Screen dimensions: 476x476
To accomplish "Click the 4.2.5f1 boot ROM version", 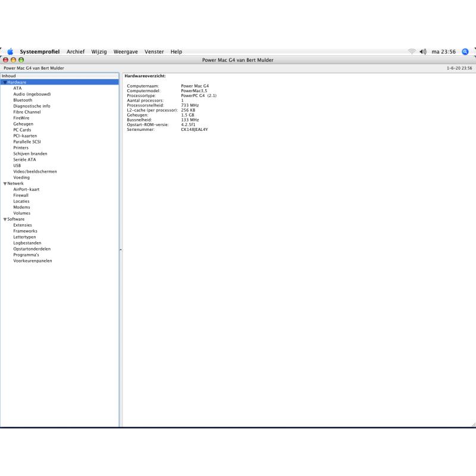I will click(188, 125).
